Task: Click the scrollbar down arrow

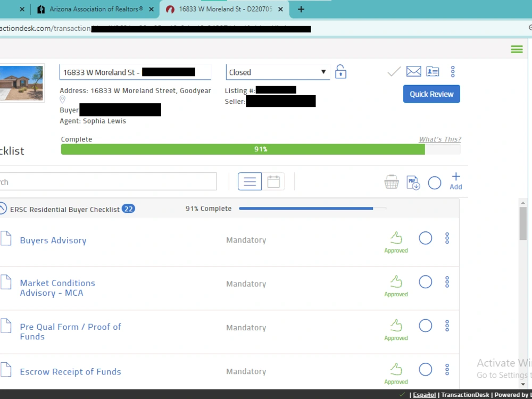Action: pyautogui.click(x=523, y=385)
